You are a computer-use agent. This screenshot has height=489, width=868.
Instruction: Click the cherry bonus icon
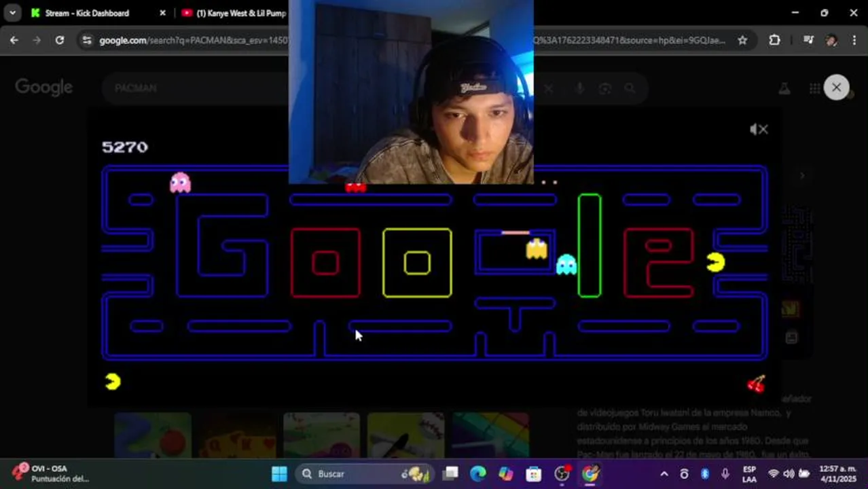(x=756, y=384)
